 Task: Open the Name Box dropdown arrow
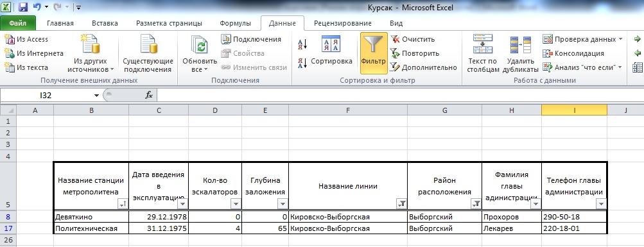click(96, 95)
